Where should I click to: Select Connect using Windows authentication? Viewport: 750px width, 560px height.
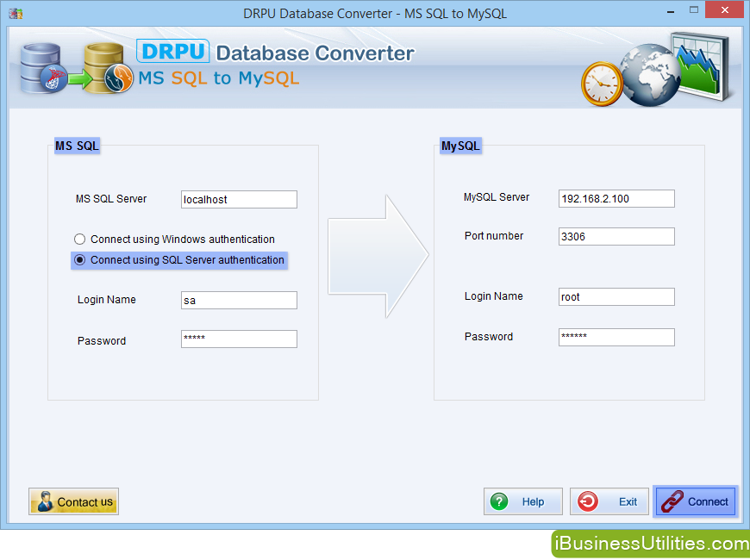[174, 240]
